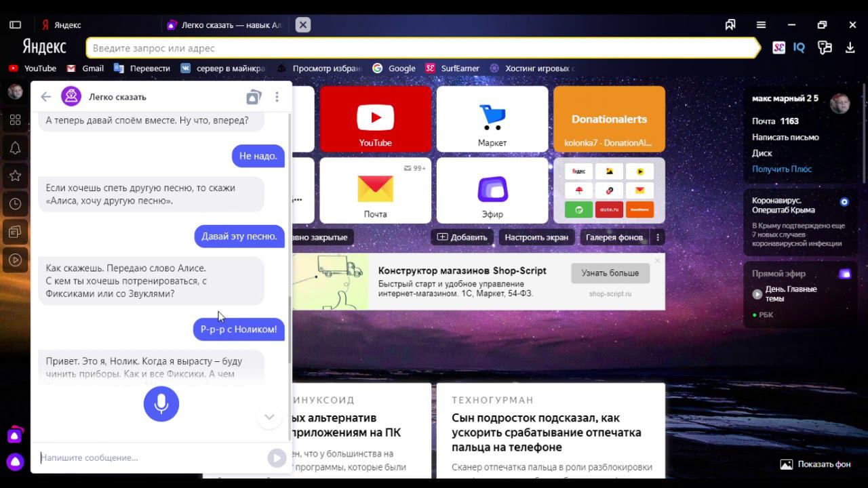The image size is (868, 488).
Task: Open the skills catalog icon in chat header
Action: coord(254,97)
